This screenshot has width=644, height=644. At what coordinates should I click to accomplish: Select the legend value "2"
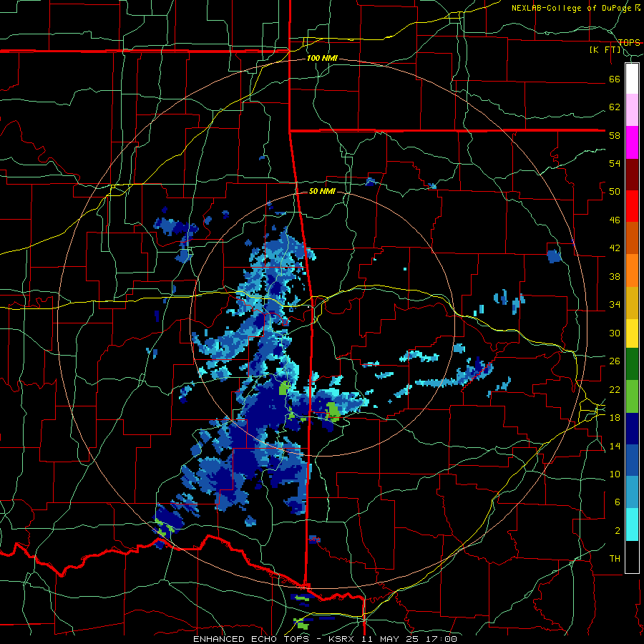point(617,531)
